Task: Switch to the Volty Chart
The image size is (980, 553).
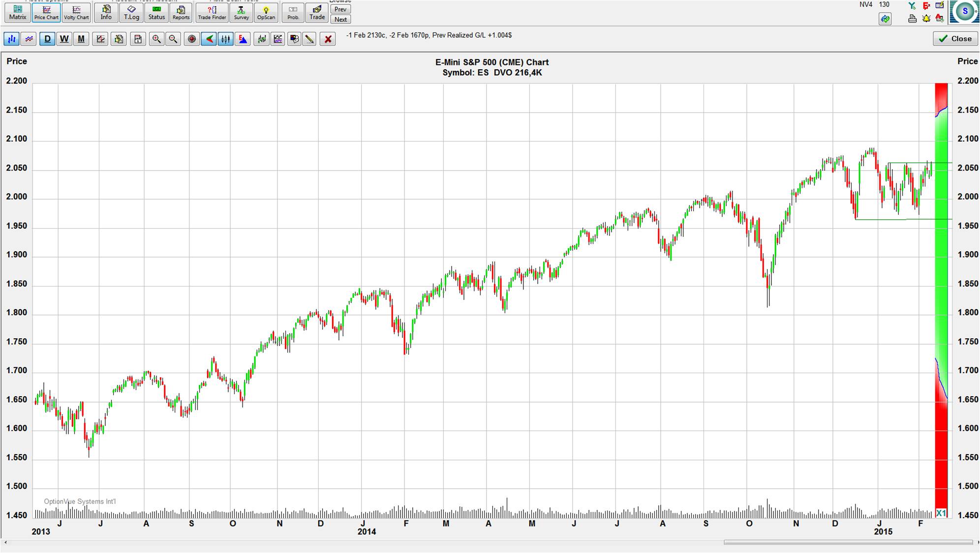Action: (x=76, y=12)
